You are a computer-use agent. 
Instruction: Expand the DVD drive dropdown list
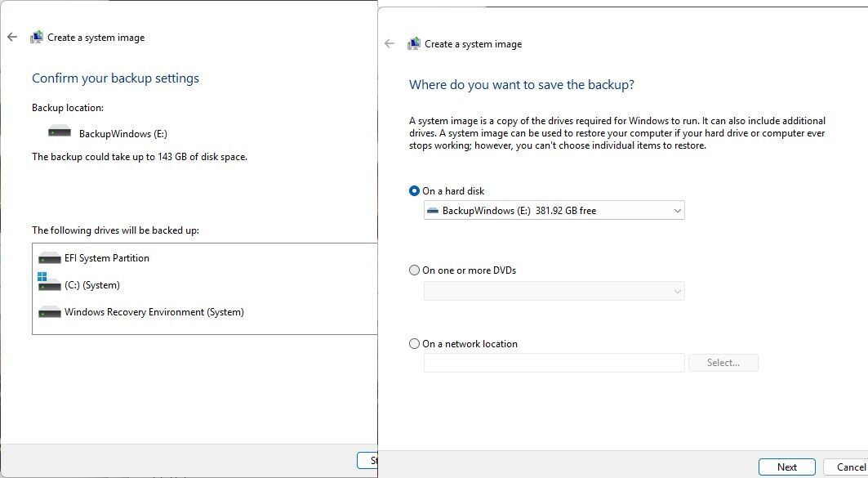click(554, 291)
